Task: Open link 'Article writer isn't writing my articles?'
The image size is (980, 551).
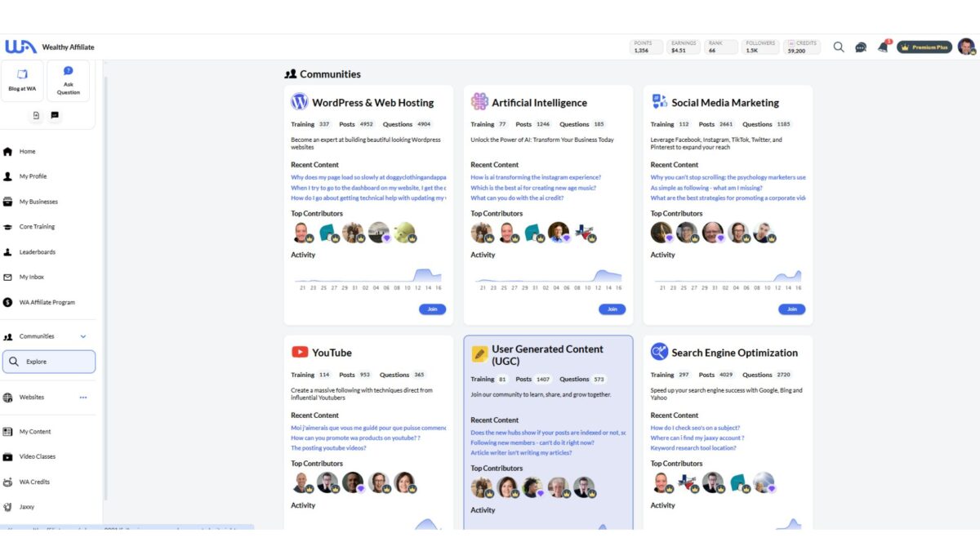Action: 521,453
